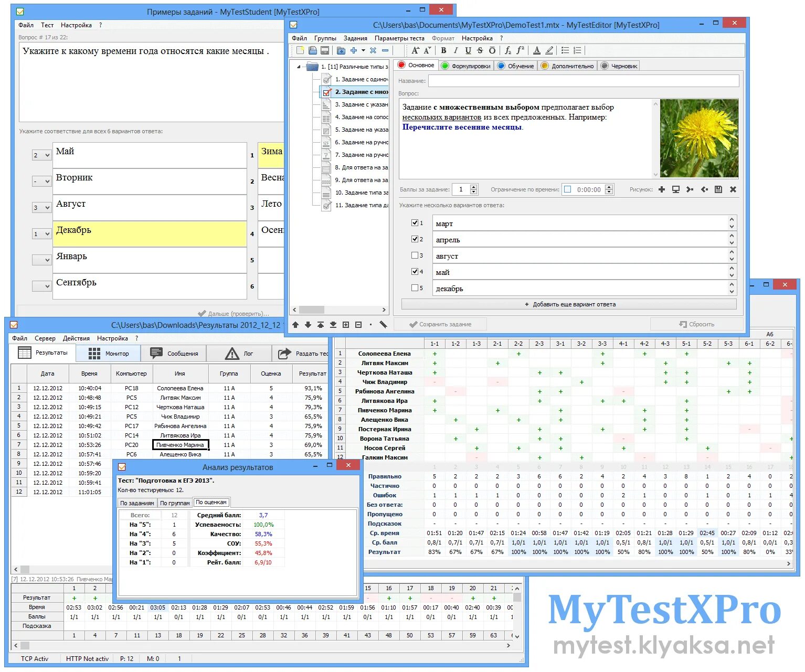This screenshot has width=805, height=672.
Task: Click the Add picture plus icon next to Рисунок
Action: click(662, 189)
